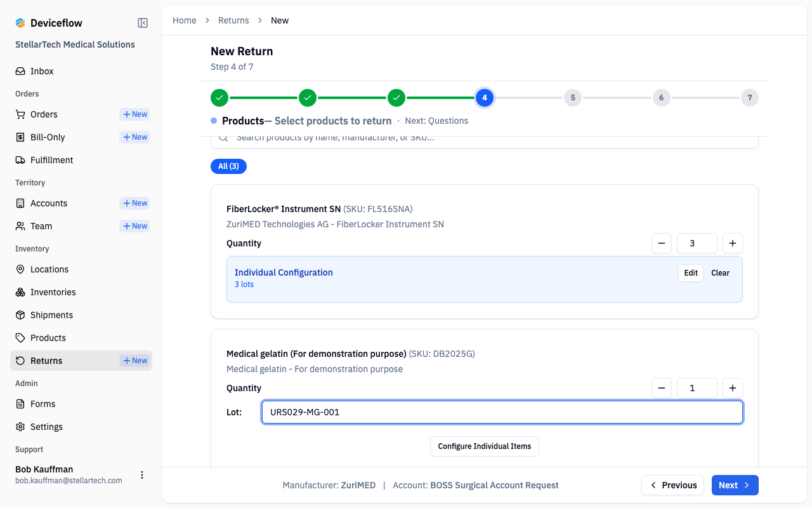This screenshot has width=812, height=508.
Task: Go back with Previous button
Action: (672, 485)
